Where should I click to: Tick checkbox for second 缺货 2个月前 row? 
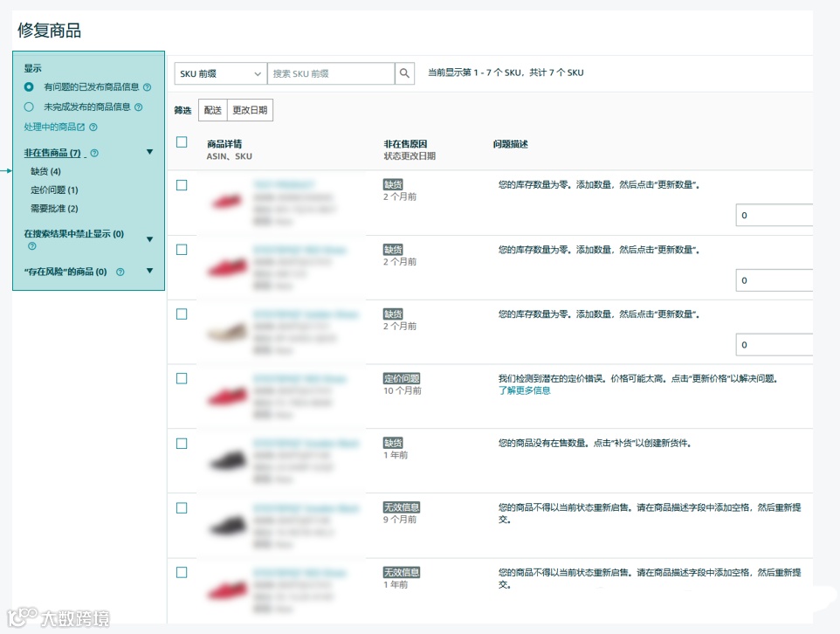coord(182,250)
